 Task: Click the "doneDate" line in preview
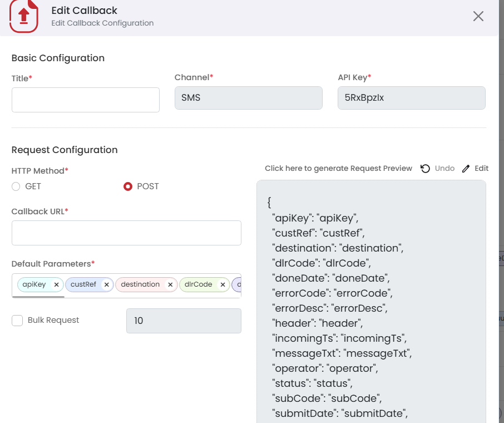click(x=331, y=278)
